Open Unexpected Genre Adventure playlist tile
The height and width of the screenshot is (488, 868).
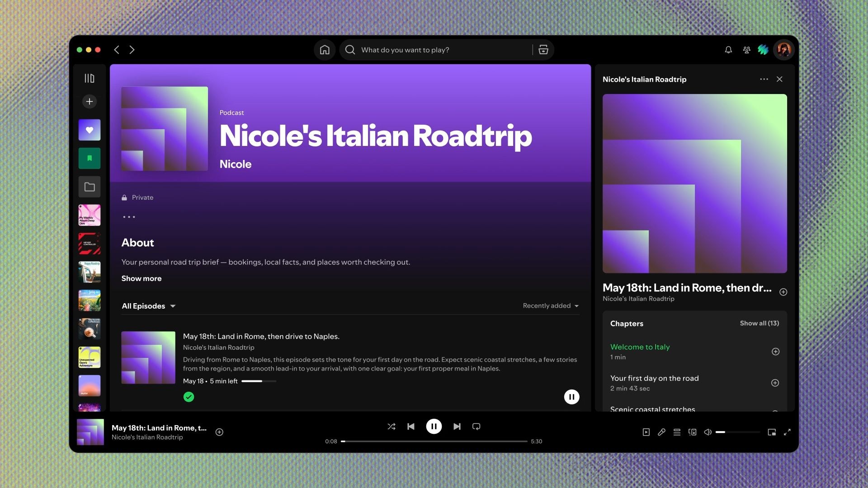click(90, 357)
